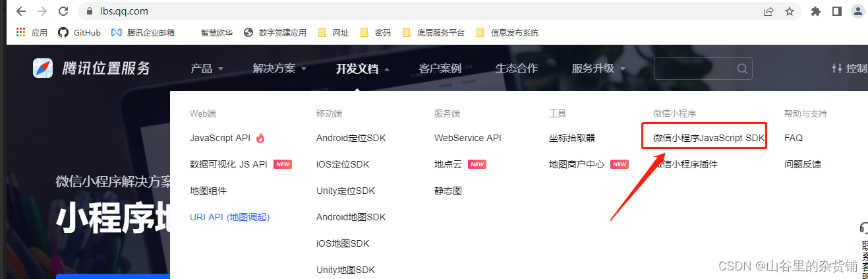Open Unity地图SDK documentation

(x=345, y=270)
